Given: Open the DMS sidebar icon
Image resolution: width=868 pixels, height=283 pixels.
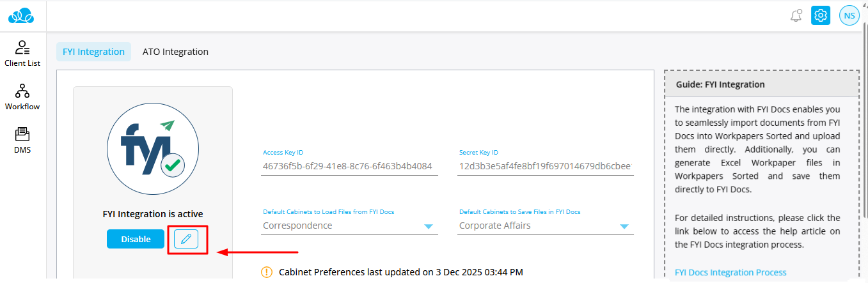Looking at the screenshot, I should [22, 140].
